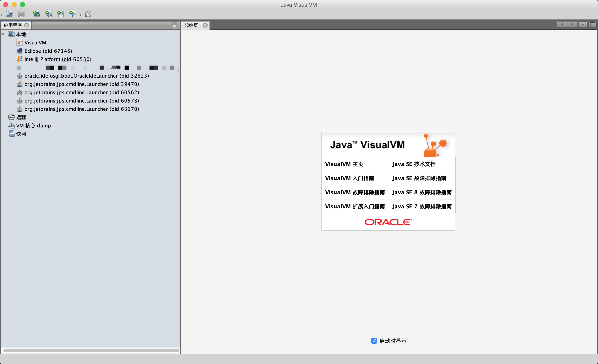
Task: Click the 本地 computer icon
Action: [11, 34]
